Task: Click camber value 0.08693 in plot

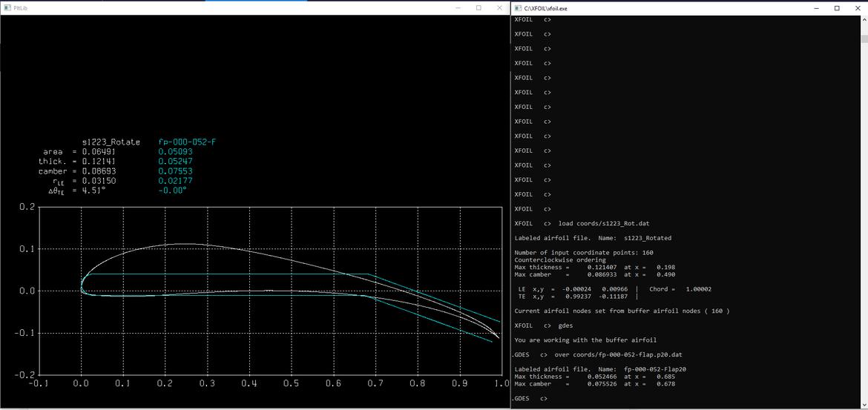Action: [99, 171]
